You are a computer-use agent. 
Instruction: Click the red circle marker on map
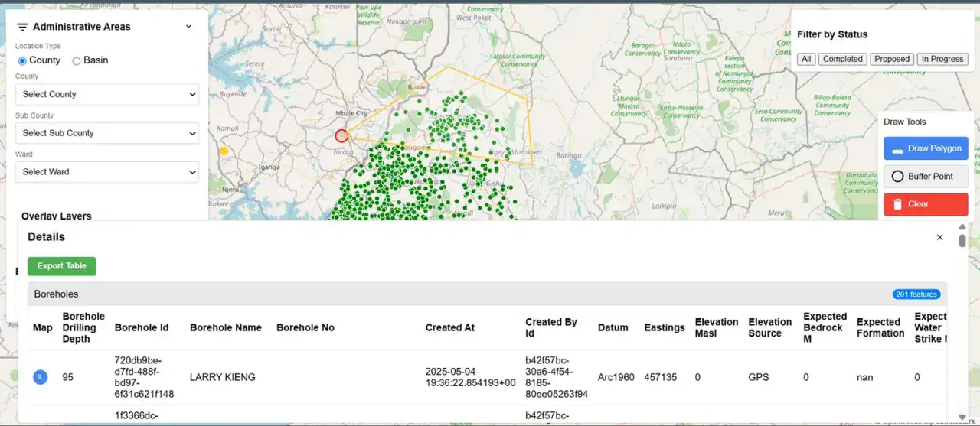pyautogui.click(x=341, y=135)
